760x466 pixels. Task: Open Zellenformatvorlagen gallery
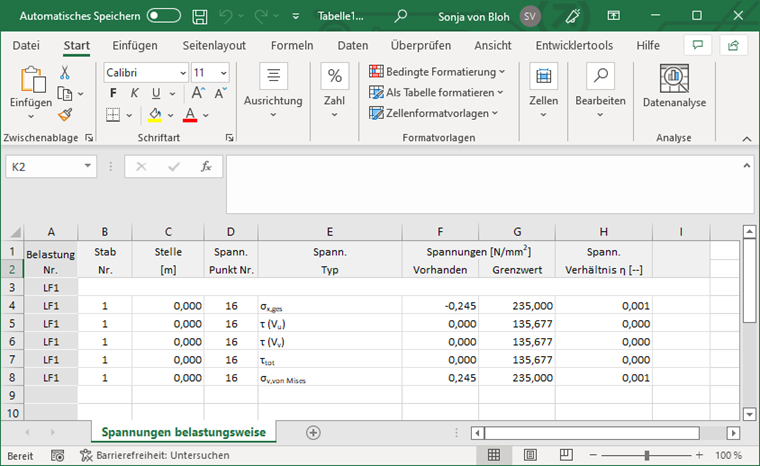pos(434,113)
